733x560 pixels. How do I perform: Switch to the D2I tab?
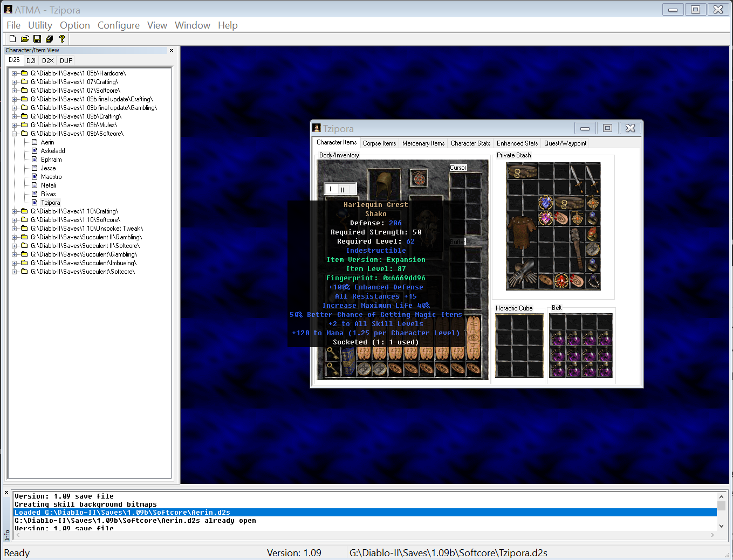[31, 61]
